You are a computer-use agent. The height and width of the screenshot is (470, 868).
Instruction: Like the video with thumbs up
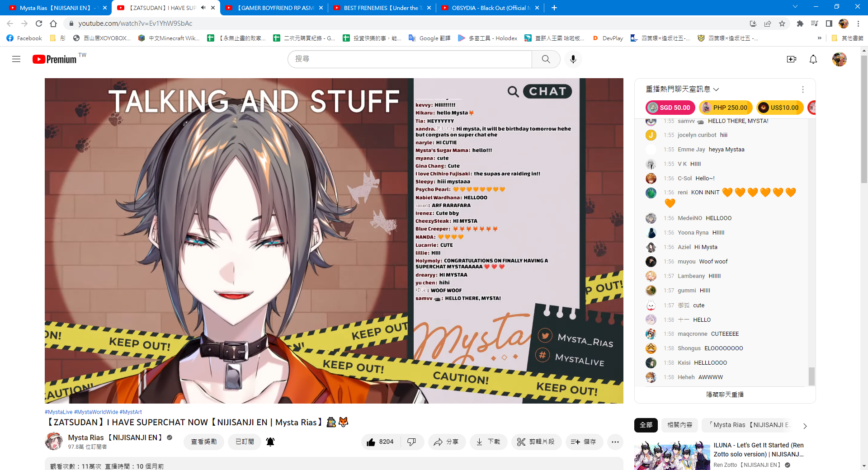[x=380, y=442]
